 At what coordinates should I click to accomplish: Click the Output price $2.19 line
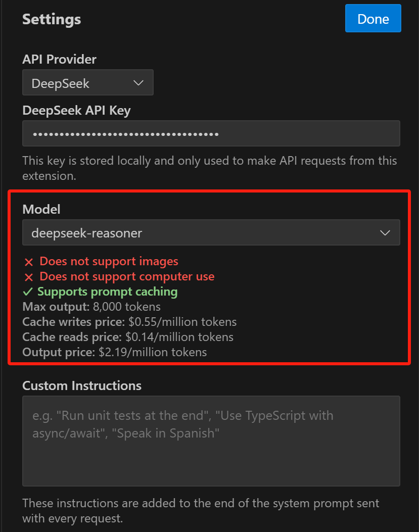click(x=114, y=352)
